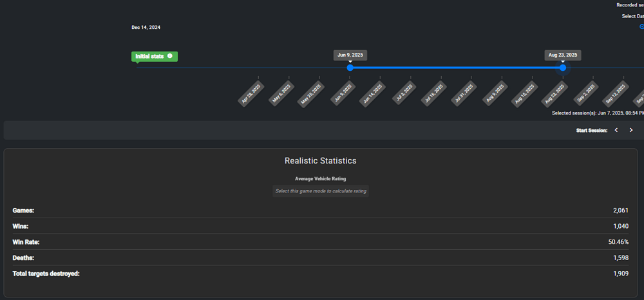
Task: Click the Average Vehicle Rating label
Action: coord(320,179)
